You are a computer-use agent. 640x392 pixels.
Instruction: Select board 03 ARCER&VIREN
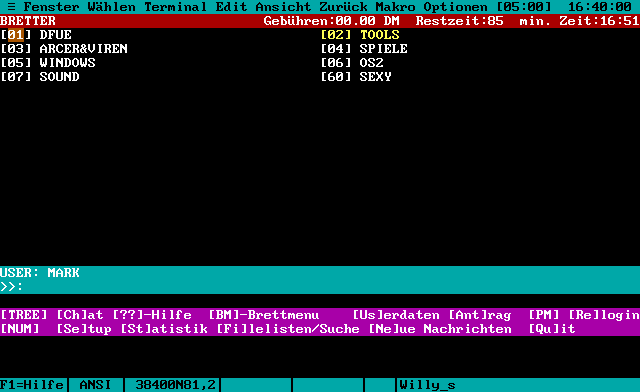[64, 49]
